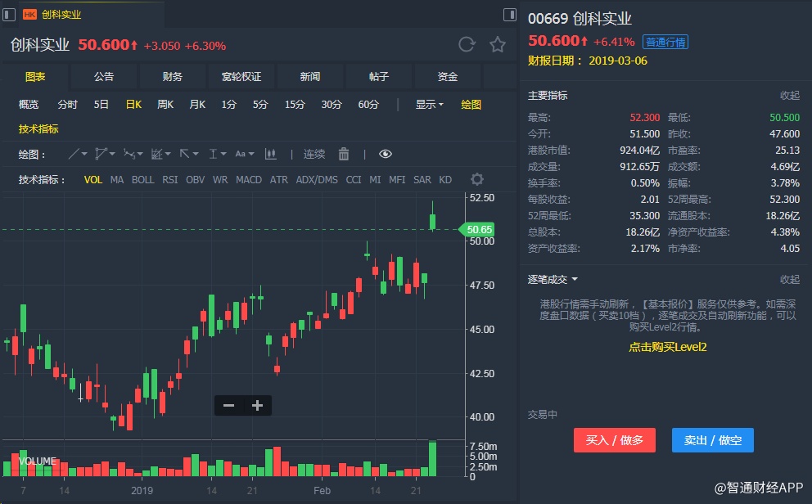This screenshot has height=504, width=812.
Task: Open Gann fan tool options arrow
Action: (x=168, y=154)
